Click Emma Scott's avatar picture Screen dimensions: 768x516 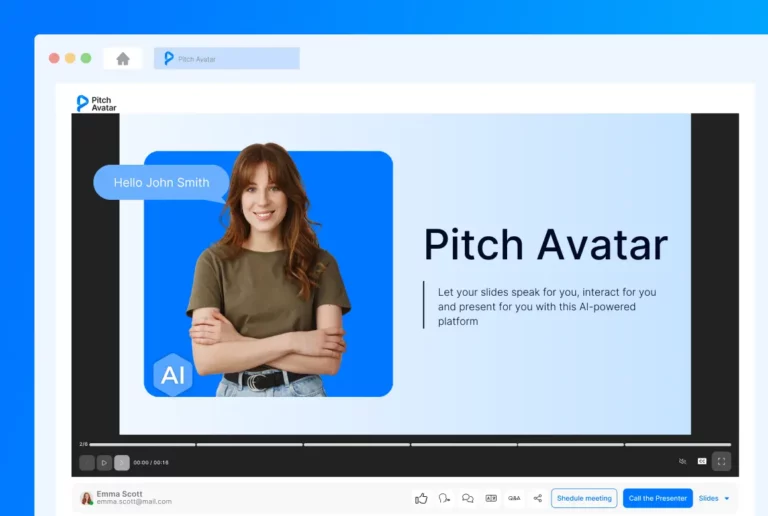click(x=87, y=498)
